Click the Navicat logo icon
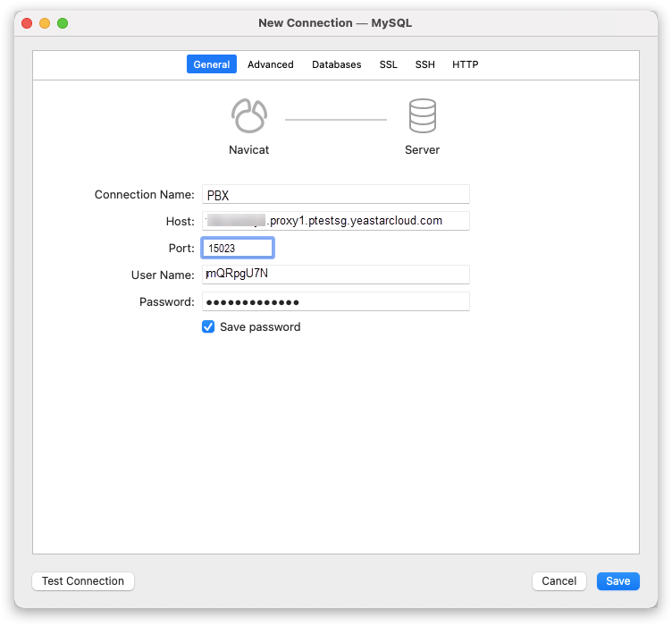Screen dimensions: 672x626 [x=248, y=116]
